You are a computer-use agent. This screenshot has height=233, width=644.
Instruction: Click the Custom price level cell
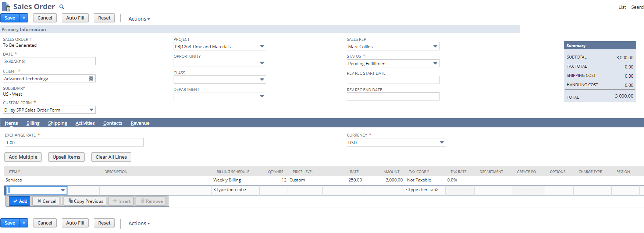[x=297, y=180]
